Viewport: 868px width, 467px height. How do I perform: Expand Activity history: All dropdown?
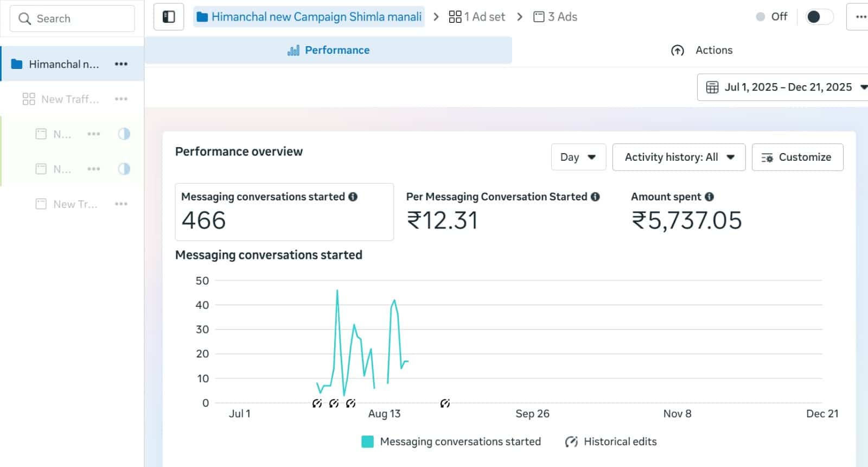click(679, 157)
